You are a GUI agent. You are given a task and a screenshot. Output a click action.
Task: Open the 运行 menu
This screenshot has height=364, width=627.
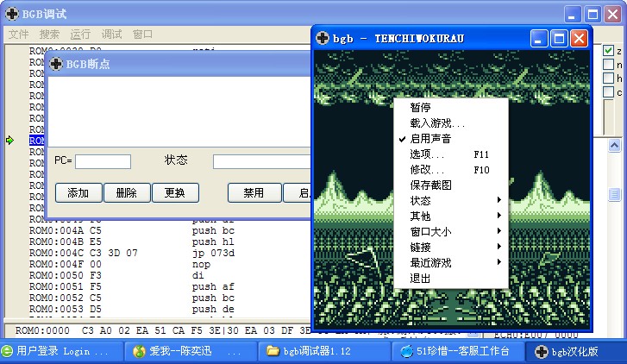[x=80, y=35]
